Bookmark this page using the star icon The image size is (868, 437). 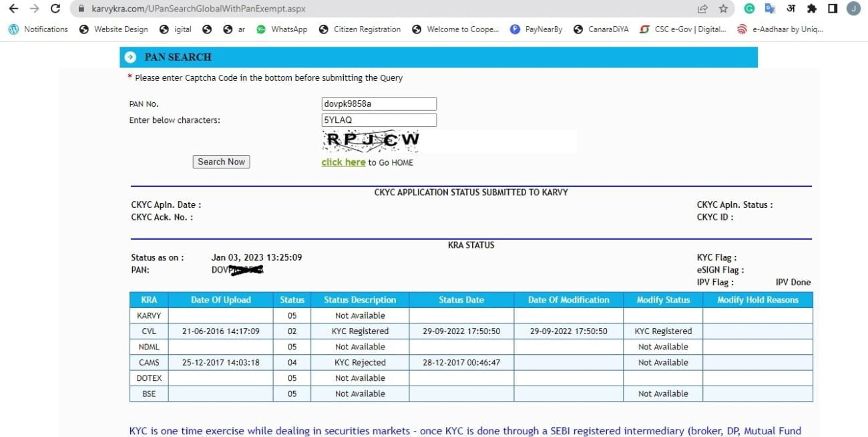coord(723,9)
